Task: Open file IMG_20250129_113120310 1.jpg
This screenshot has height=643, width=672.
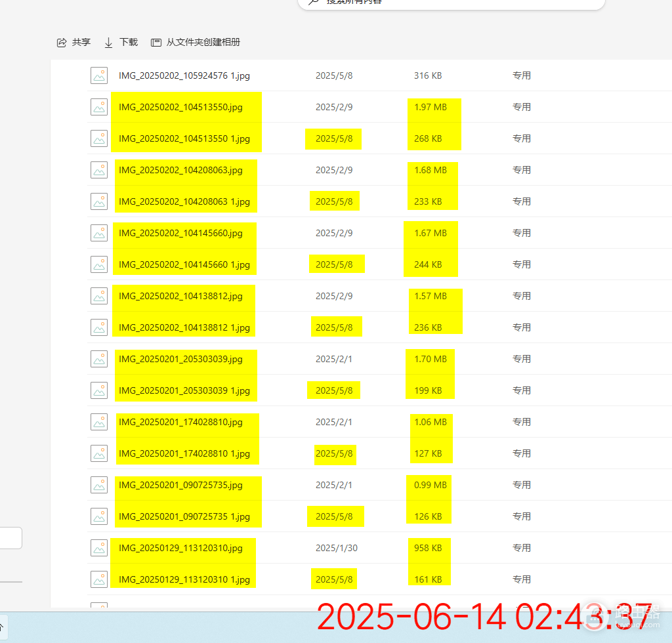Action: pyautogui.click(x=184, y=579)
